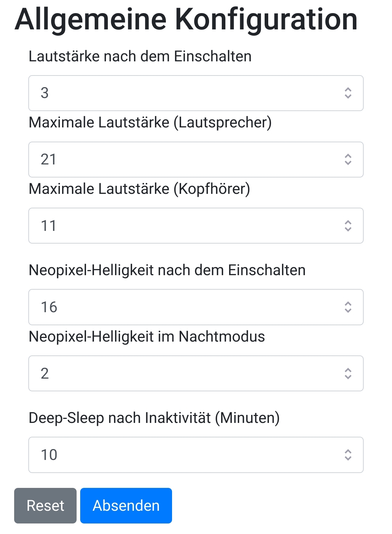Step down Neopixel-Helligkeit im Nachtmodus value
Image resolution: width=392 pixels, height=534 pixels.
(348, 377)
